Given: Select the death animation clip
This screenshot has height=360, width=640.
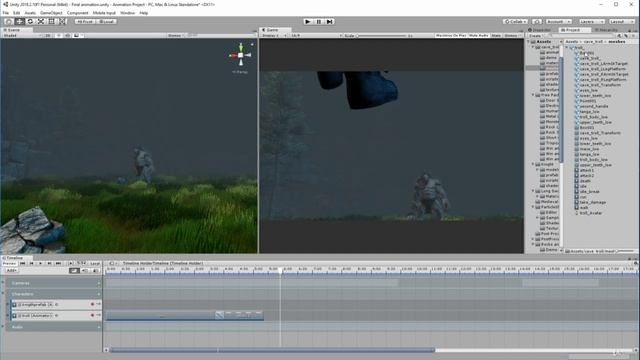Looking at the screenshot, I should [x=585, y=181].
